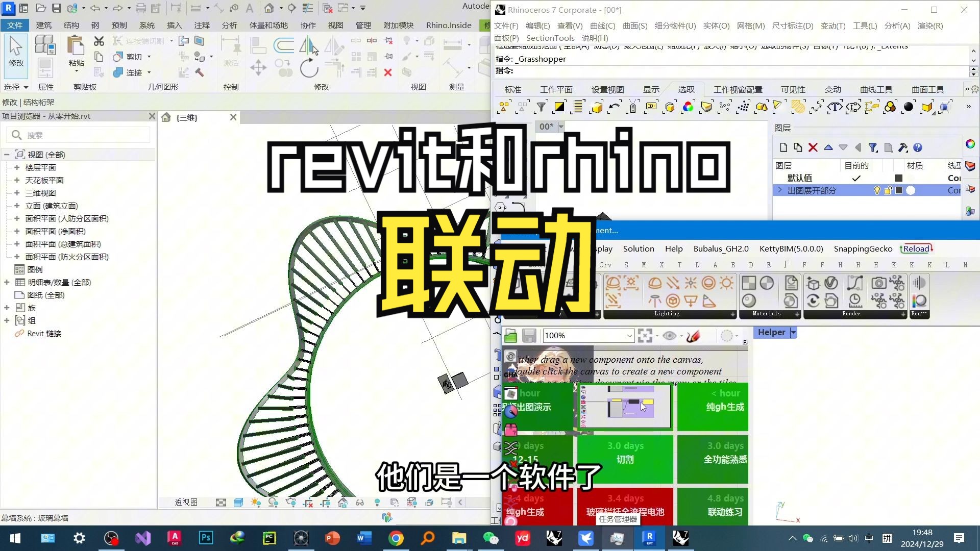
Task: Click the layer filter funnel icon
Action: pos(873,147)
